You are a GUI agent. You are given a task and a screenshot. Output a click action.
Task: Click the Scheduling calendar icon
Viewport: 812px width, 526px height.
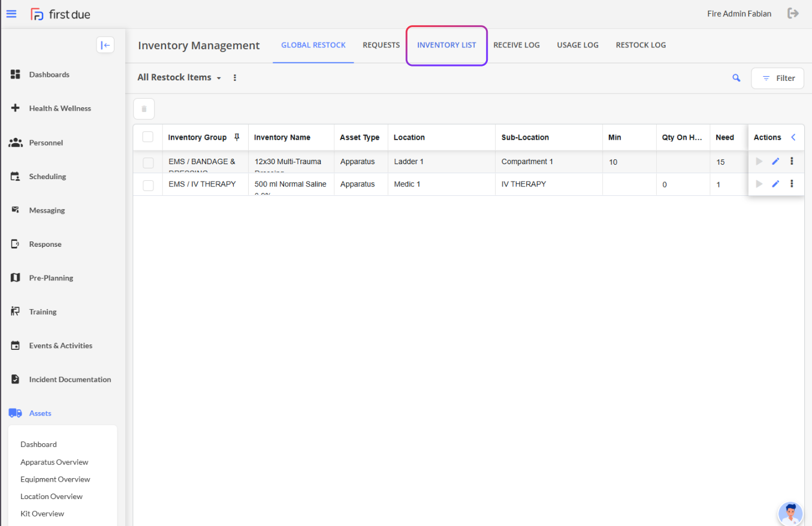tap(16, 177)
